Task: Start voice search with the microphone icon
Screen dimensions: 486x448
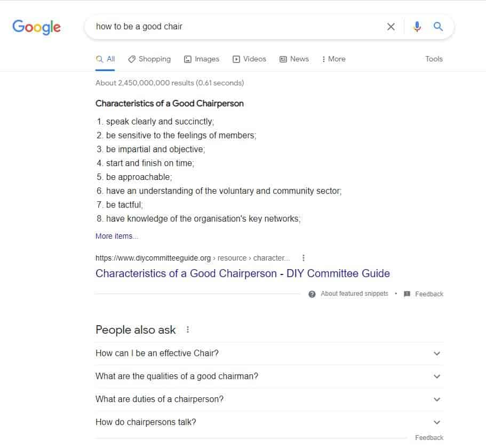Action: click(x=417, y=27)
